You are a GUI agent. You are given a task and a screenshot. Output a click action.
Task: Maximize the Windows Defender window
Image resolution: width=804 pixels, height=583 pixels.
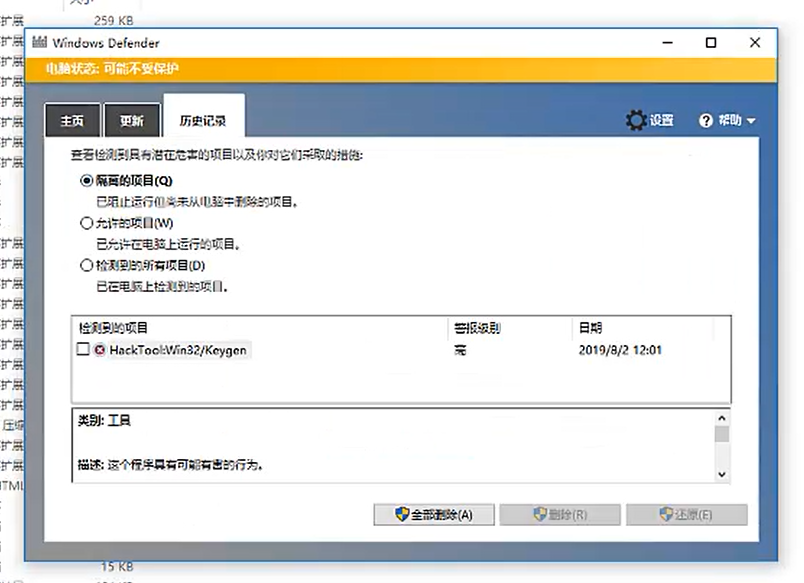(711, 43)
